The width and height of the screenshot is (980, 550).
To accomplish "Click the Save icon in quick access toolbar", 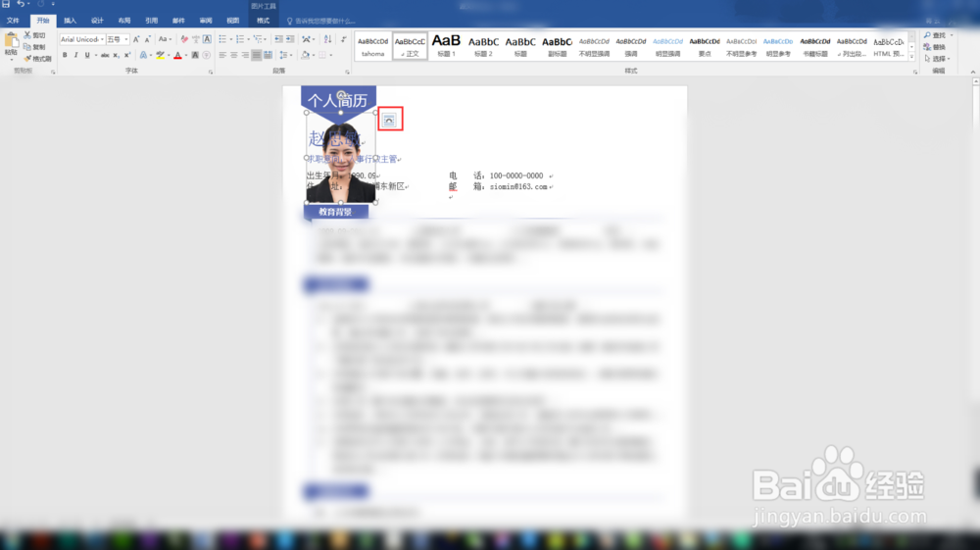I will click(x=6, y=4).
